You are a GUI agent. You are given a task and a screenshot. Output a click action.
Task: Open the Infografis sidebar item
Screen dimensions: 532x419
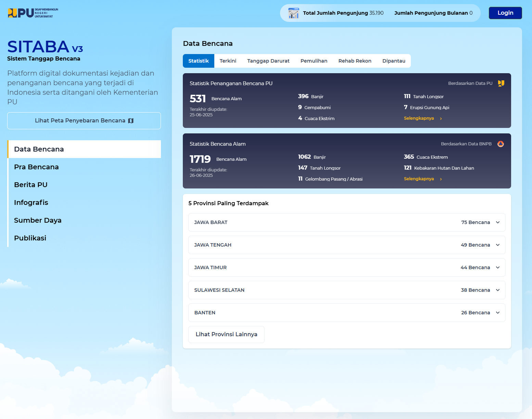pyautogui.click(x=31, y=202)
